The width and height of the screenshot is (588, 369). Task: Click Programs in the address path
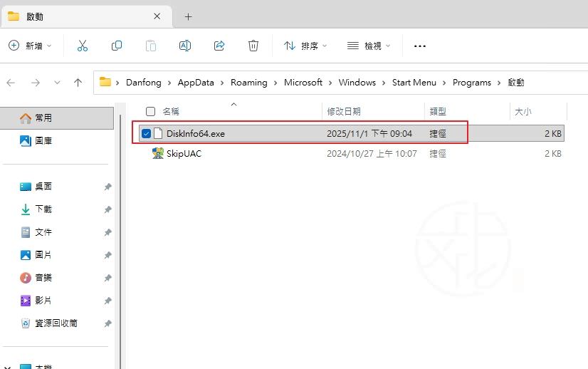(472, 83)
